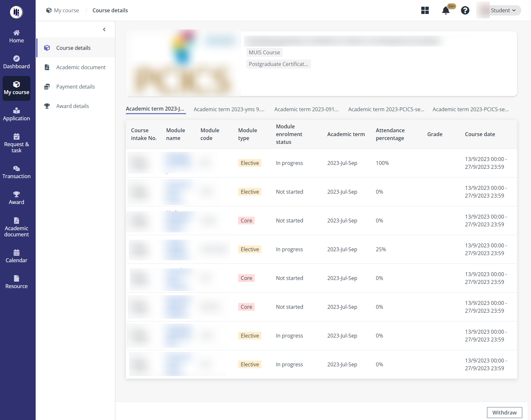The image size is (531, 420).
Task: Click the 100% attendance value
Action: [x=382, y=163]
